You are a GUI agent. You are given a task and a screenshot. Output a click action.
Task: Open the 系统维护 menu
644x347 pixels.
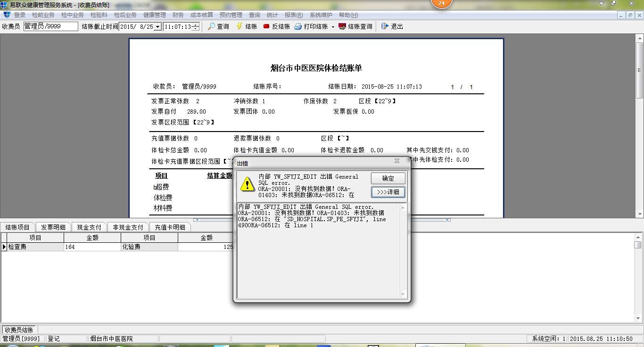click(321, 15)
